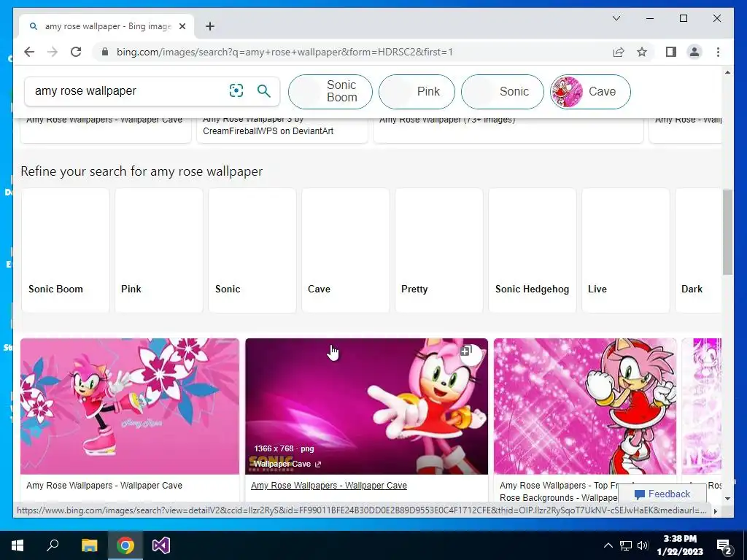The height and width of the screenshot is (560, 747).
Task: Open the Sonic Hedgehog refine card
Action: click(532, 250)
